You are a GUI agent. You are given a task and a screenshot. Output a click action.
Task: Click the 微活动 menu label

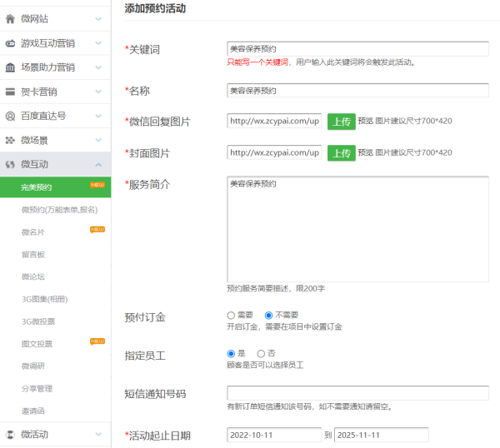tap(34, 435)
